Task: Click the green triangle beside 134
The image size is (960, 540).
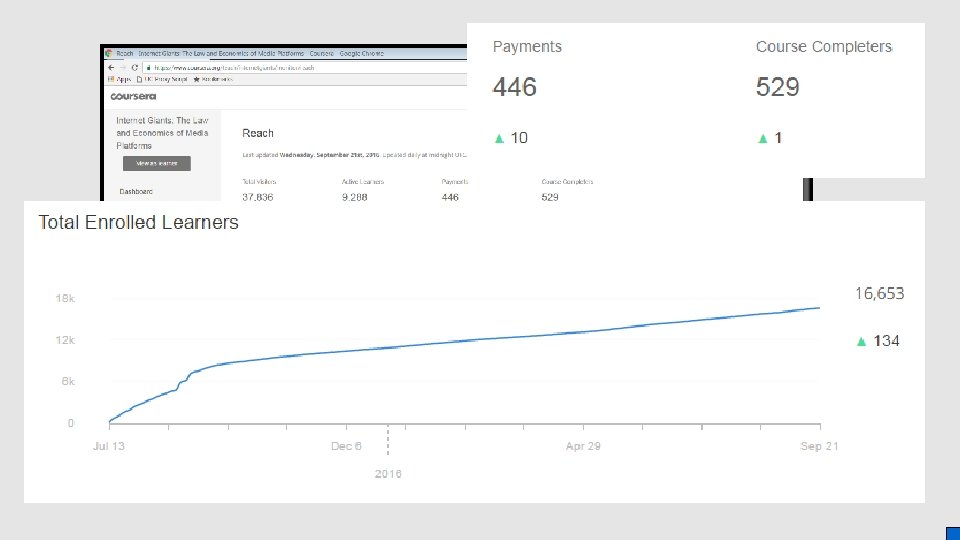Action: point(861,341)
